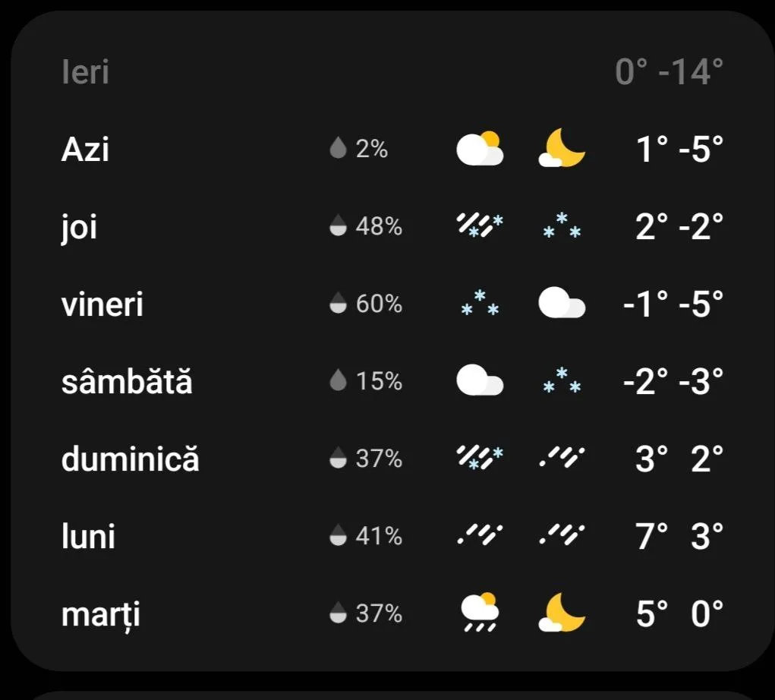This screenshot has height=700, width=775.
Task: Tap the raindrop icon beside 2%
Action: [338, 149]
